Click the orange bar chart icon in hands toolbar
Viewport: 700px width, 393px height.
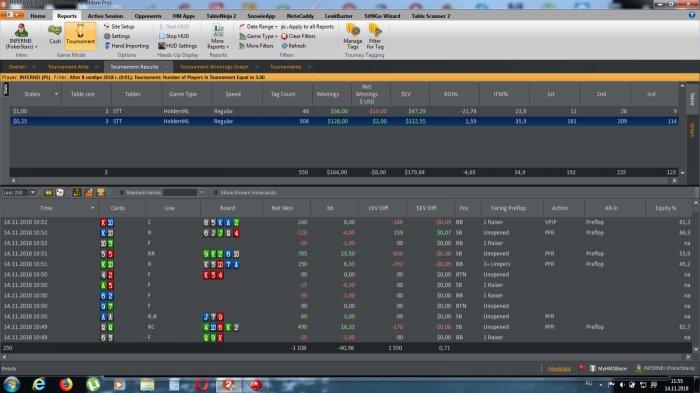coord(89,192)
